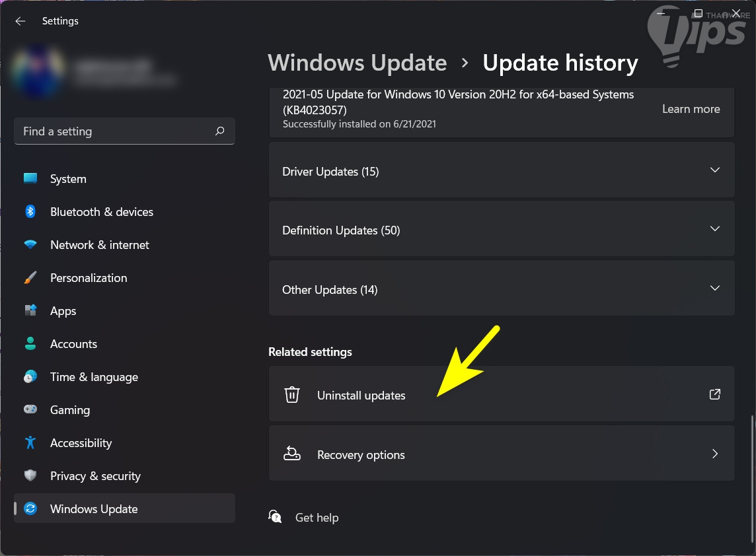Click the Accessibility figure icon
Screen dimensions: 756x556
(x=30, y=443)
